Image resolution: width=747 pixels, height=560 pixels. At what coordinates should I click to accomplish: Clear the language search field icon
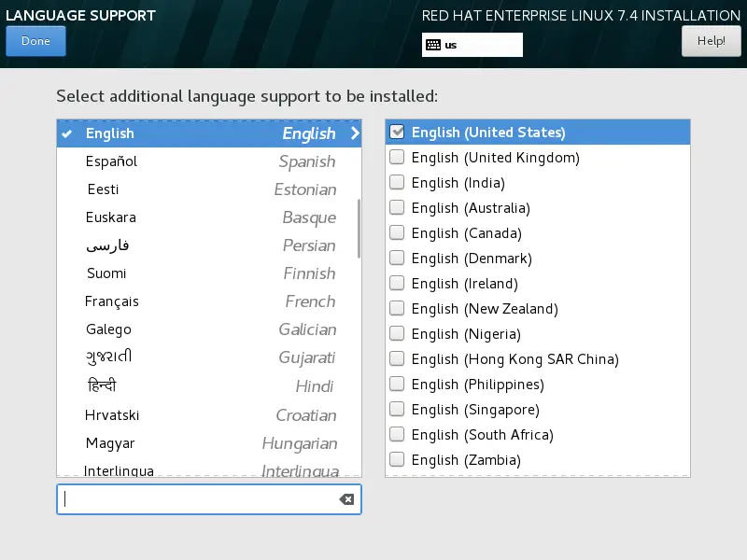coord(346,499)
